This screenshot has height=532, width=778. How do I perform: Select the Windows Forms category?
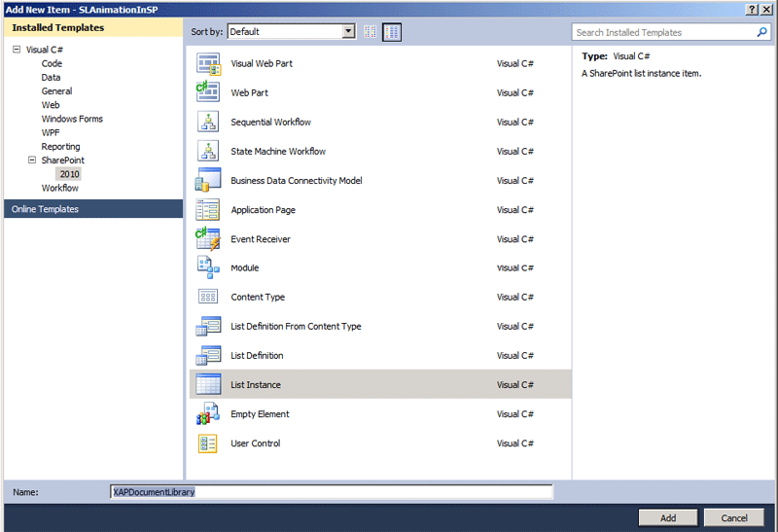click(72, 119)
